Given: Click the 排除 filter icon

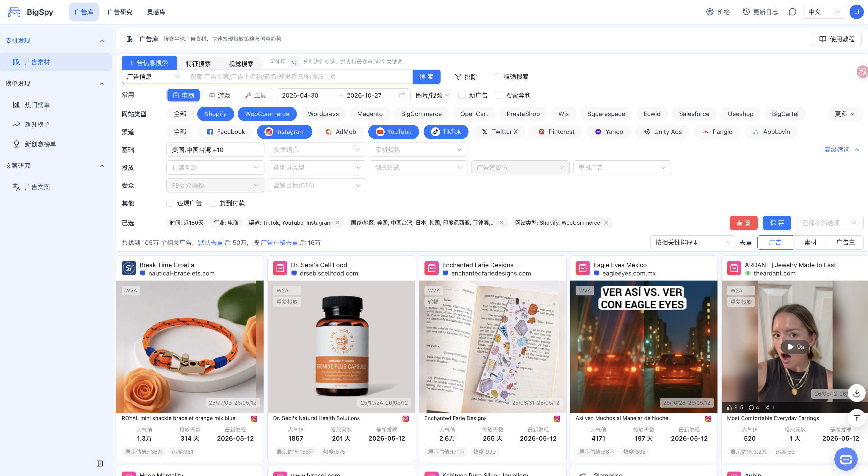Looking at the screenshot, I should (458, 77).
